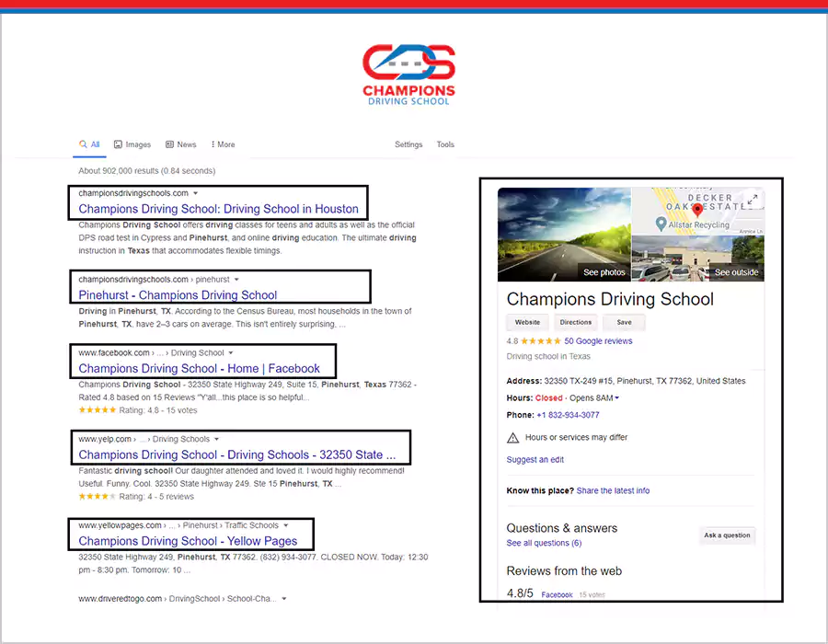Click the address 32350 TX-249 #15 text
Viewport: 828px width, 644px height.
pyautogui.click(x=645, y=381)
